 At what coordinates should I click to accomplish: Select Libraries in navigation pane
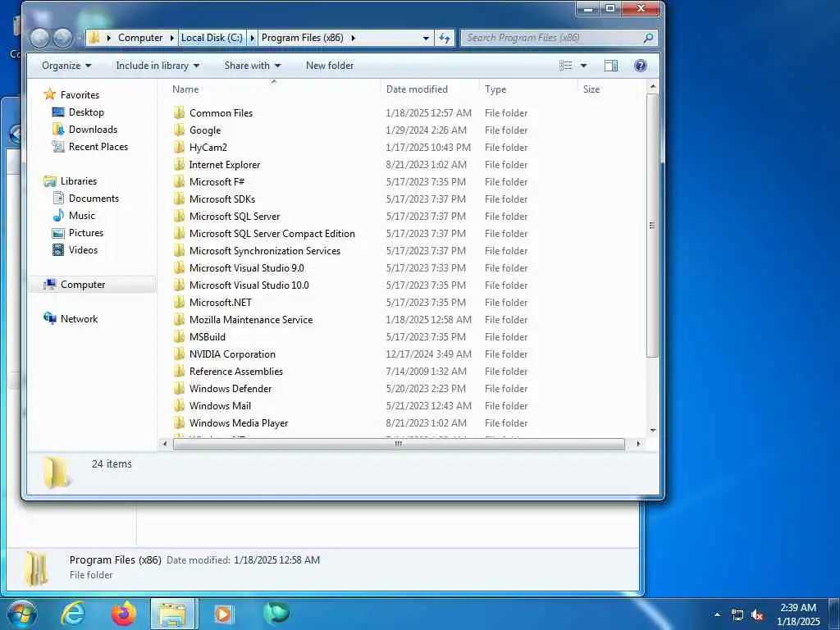(x=78, y=181)
